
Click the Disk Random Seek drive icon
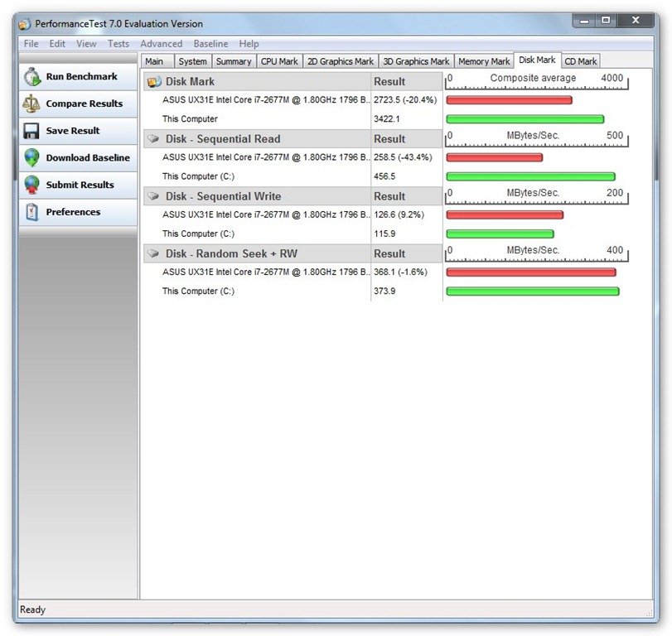(x=154, y=253)
